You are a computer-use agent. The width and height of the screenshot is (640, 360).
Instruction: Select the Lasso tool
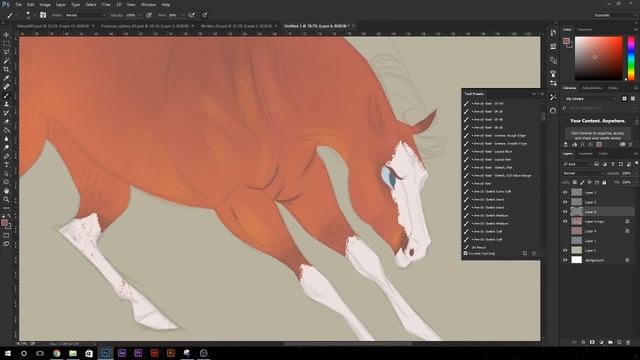point(6,52)
